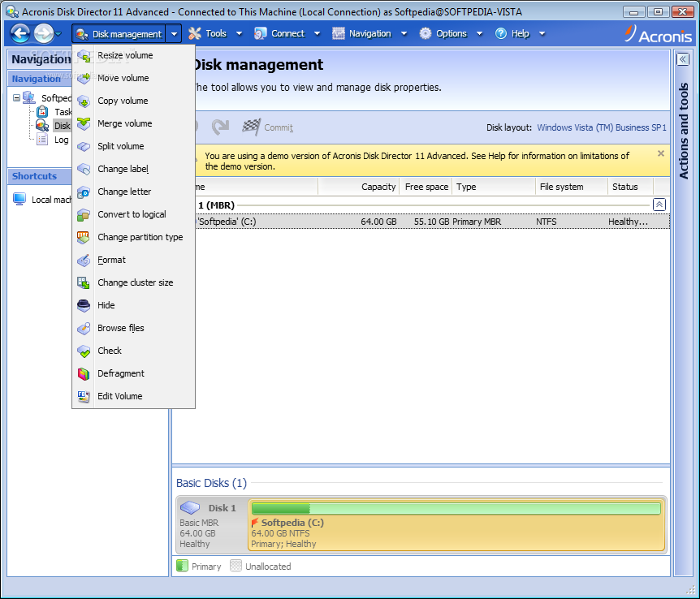Sort by the Capacity column header
The image size is (700, 599).
pyautogui.click(x=360, y=187)
